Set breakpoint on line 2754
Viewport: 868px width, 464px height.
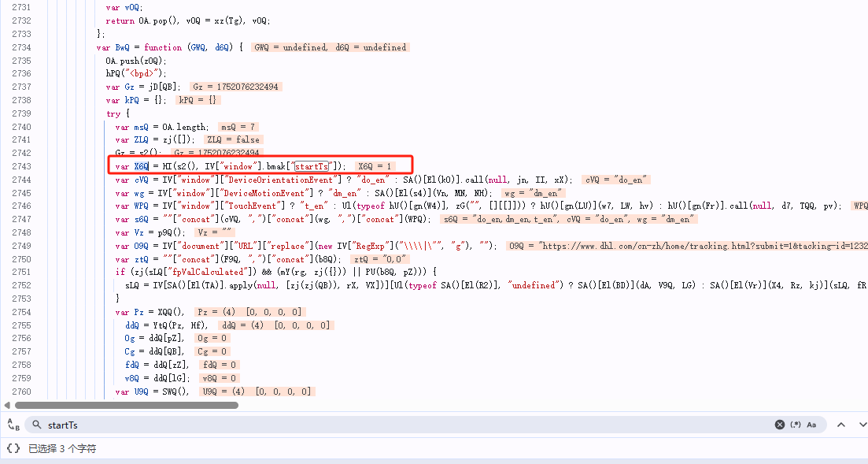pyautogui.click(x=21, y=312)
